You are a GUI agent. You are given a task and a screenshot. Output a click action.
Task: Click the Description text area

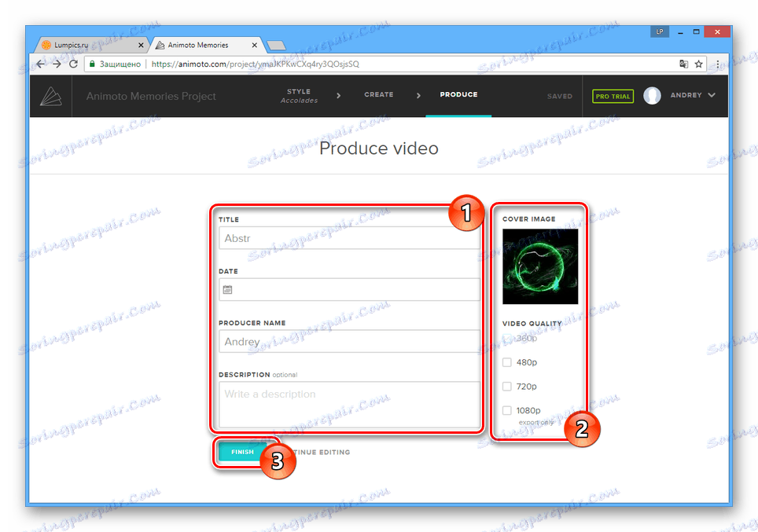pyautogui.click(x=349, y=405)
